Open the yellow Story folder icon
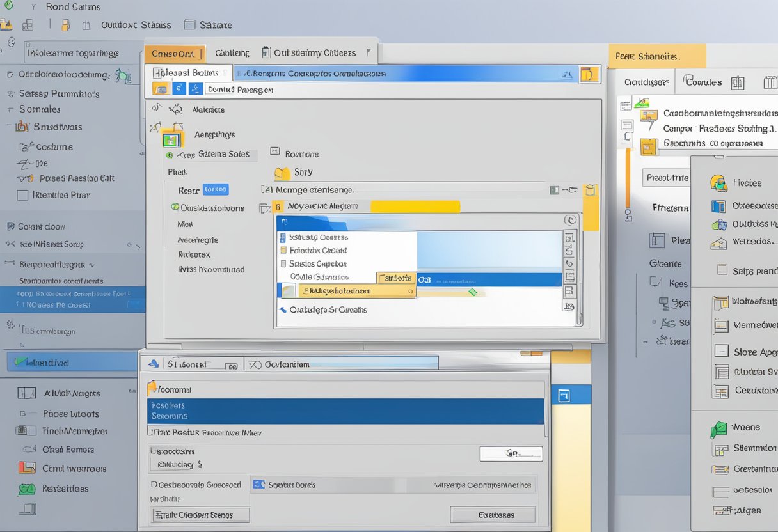The image size is (778, 532). click(282, 172)
